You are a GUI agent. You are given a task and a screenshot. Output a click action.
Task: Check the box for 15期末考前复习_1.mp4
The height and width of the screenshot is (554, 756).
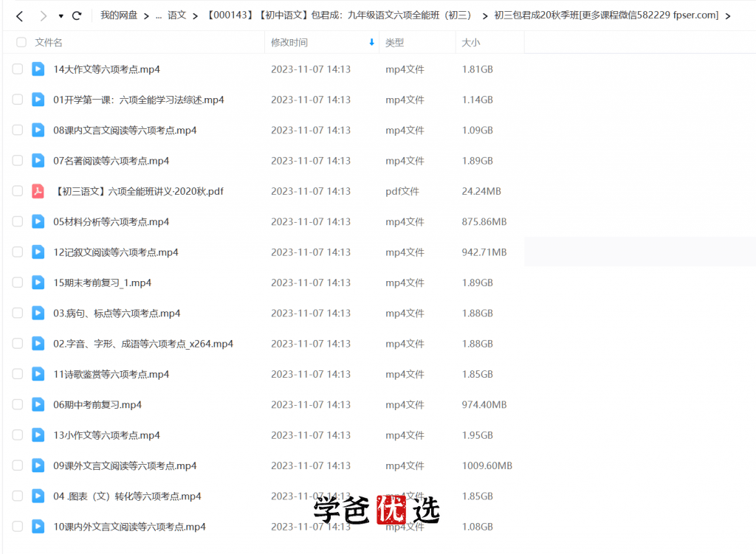pyautogui.click(x=18, y=283)
